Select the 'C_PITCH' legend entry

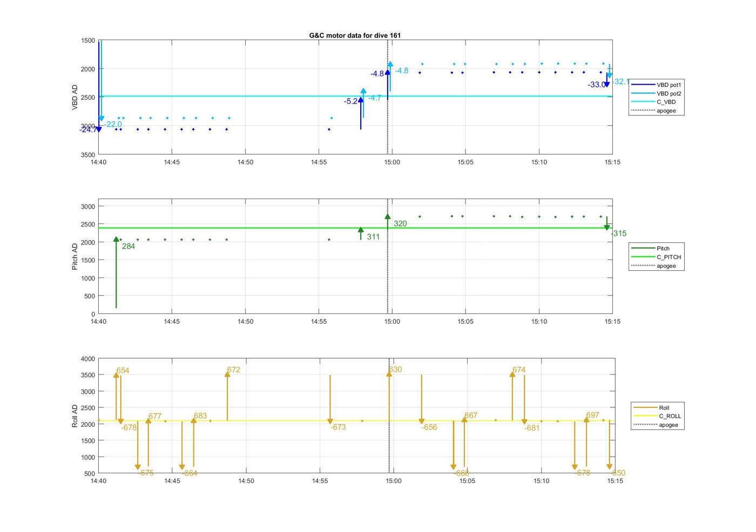click(x=657, y=257)
